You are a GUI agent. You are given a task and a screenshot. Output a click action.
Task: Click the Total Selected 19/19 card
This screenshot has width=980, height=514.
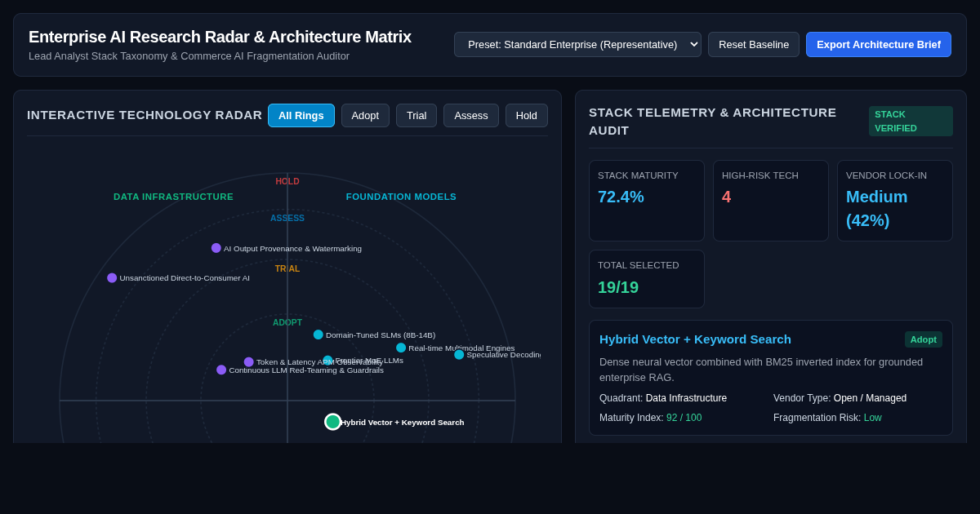tap(647, 279)
